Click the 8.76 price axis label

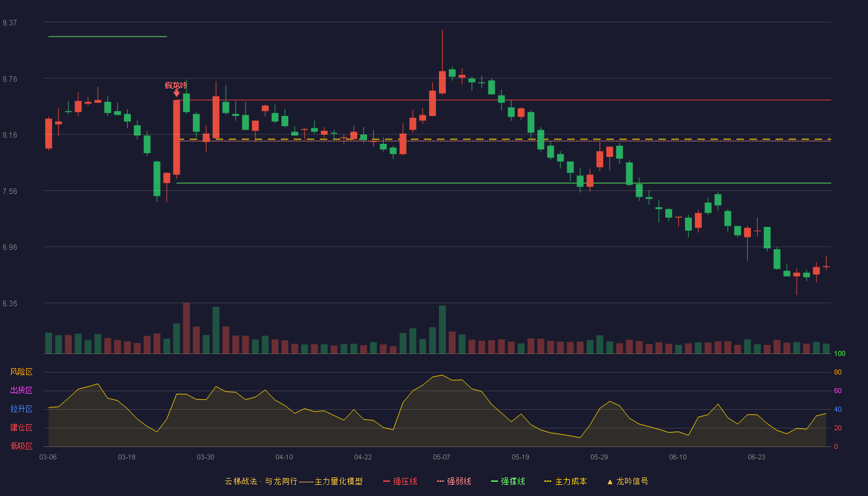coord(10,79)
